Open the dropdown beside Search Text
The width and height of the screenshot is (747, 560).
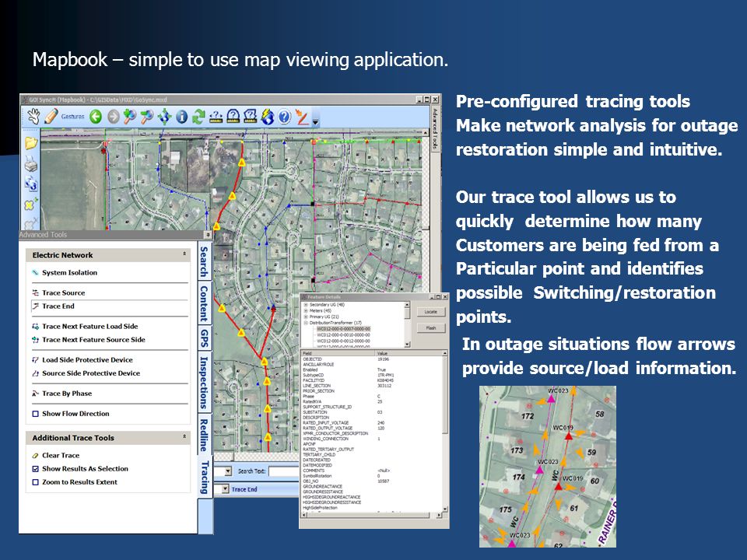228,471
